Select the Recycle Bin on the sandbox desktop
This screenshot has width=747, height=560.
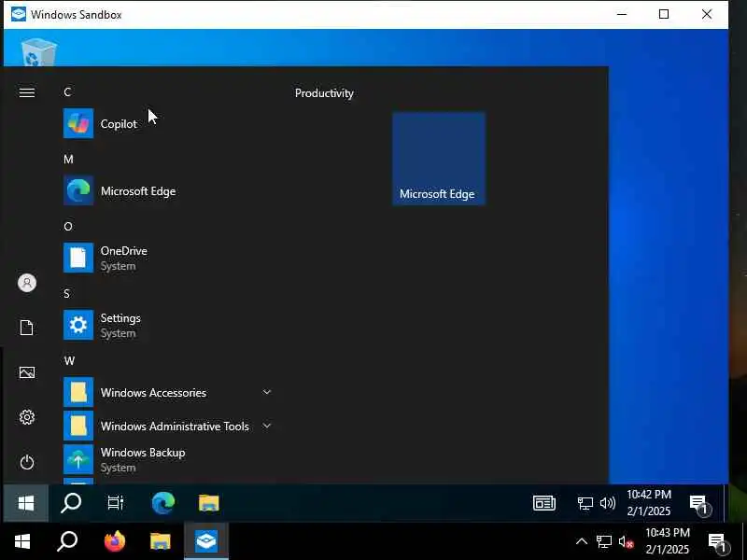pos(38,51)
